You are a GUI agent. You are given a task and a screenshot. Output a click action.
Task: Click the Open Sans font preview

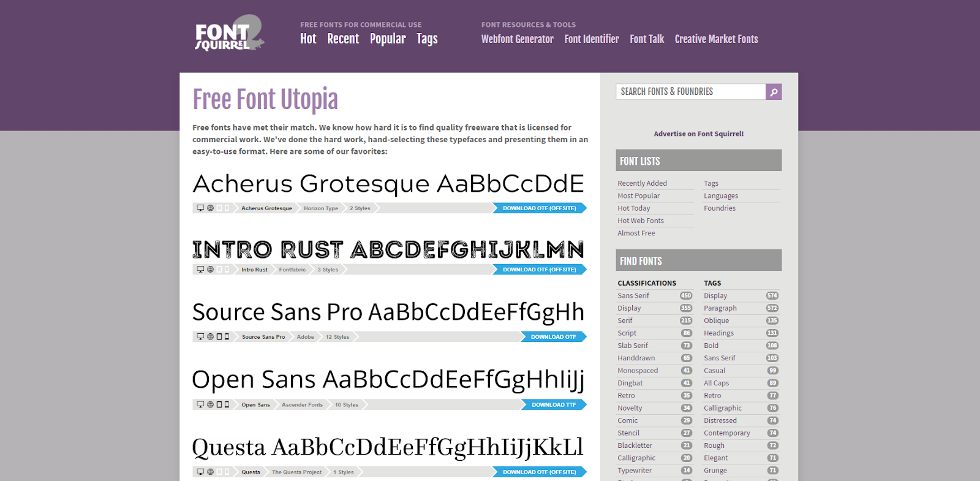[388, 380]
